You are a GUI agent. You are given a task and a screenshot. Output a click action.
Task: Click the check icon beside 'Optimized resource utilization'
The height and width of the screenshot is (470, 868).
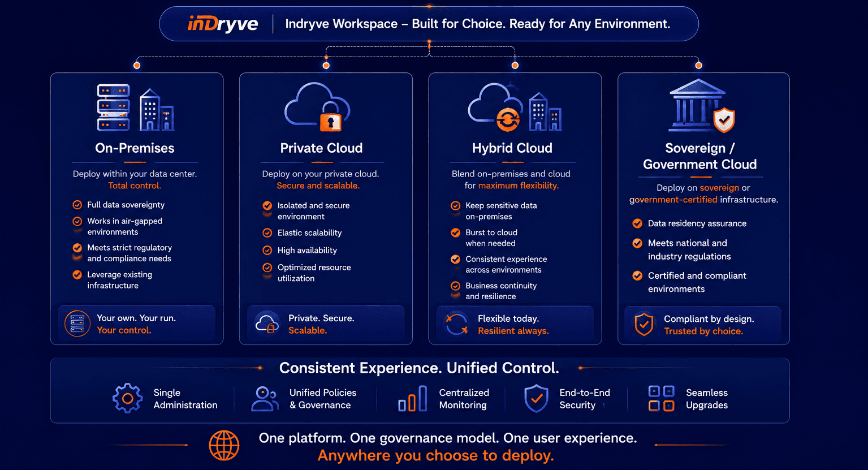coord(267,268)
